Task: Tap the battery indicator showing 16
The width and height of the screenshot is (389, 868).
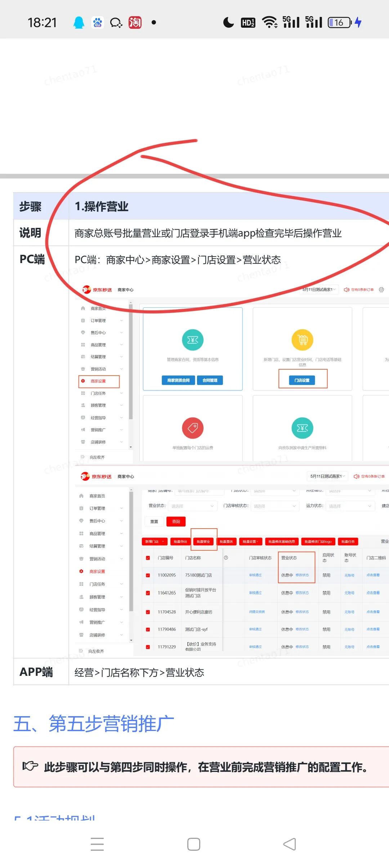Action: (x=340, y=23)
